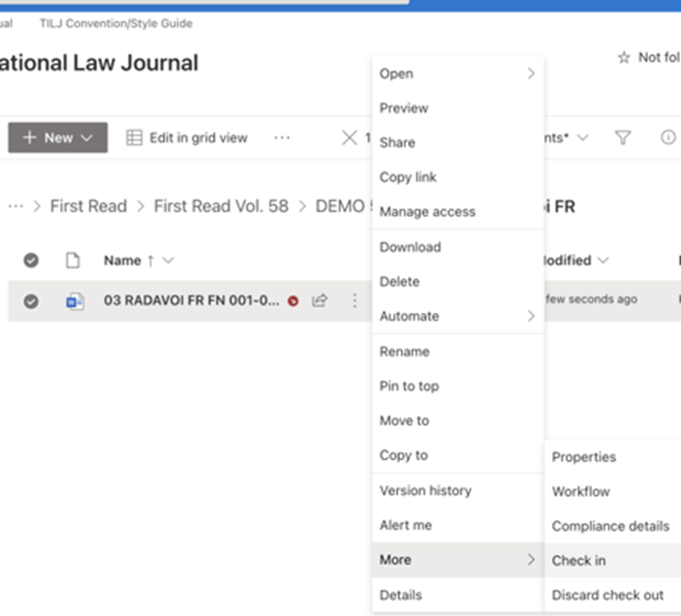The image size is (681, 616).
Task: Select Rename menu entry
Action: pyautogui.click(x=458, y=352)
